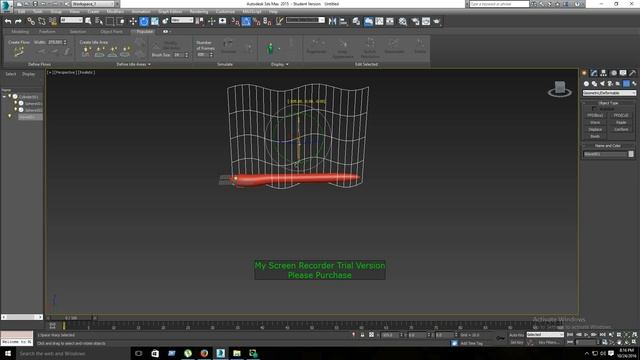Open Render Setup icon
This screenshot has width=640, height=360.
415,21
